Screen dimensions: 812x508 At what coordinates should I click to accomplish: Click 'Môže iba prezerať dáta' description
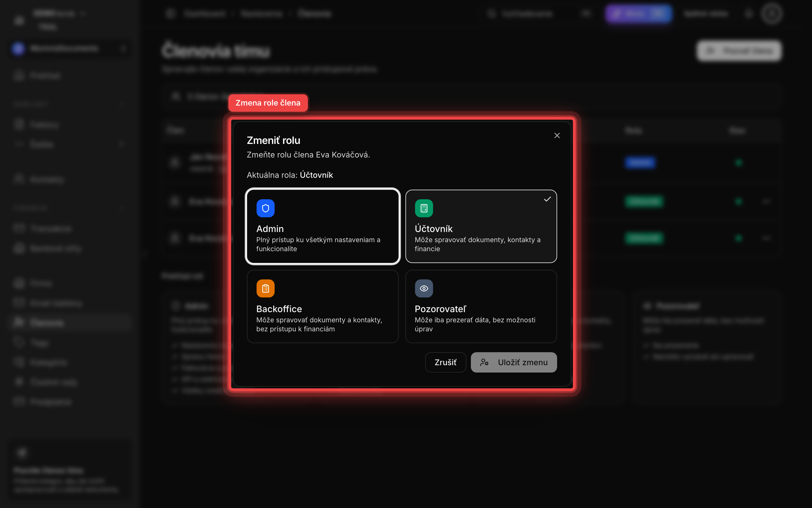pyautogui.click(x=475, y=325)
